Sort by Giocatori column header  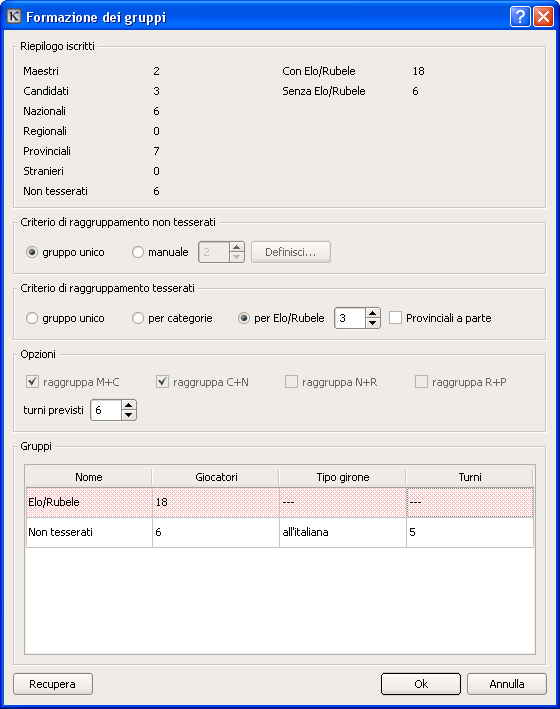tap(216, 477)
